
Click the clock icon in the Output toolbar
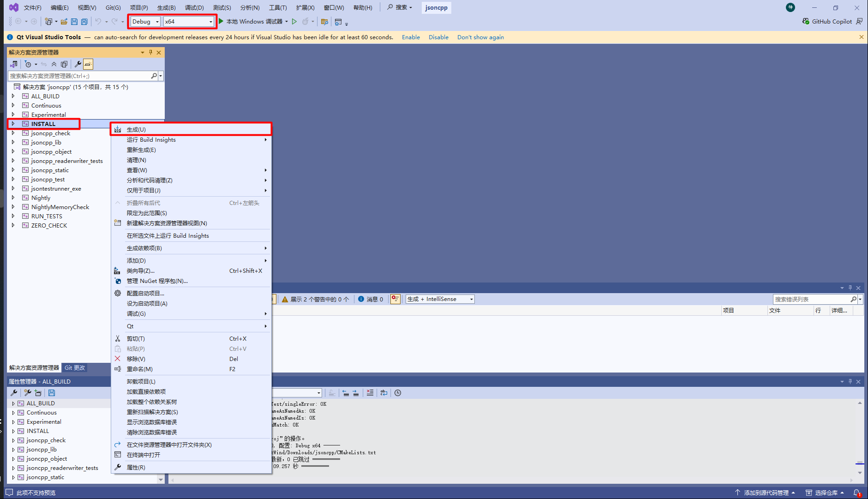398,393
